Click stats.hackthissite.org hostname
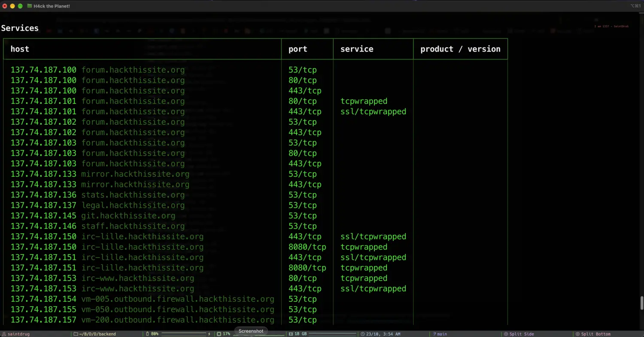The height and width of the screenshot is (337, 644). tap(133, 195)
